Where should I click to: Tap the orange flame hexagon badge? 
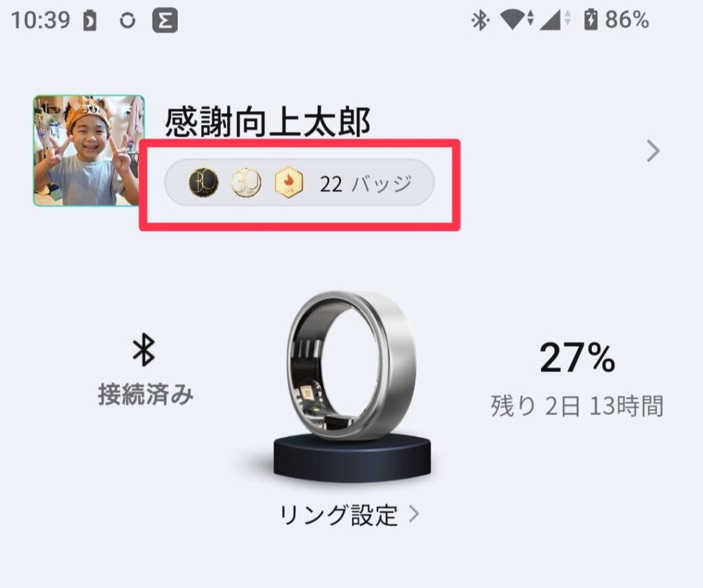click(x=289, y=183)
